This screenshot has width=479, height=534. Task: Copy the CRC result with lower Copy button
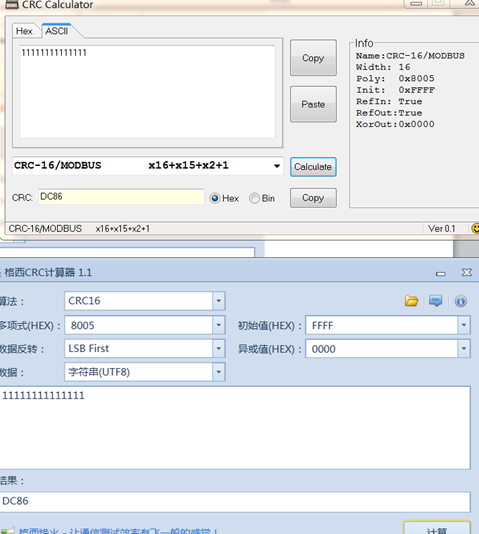click(313, 198)
